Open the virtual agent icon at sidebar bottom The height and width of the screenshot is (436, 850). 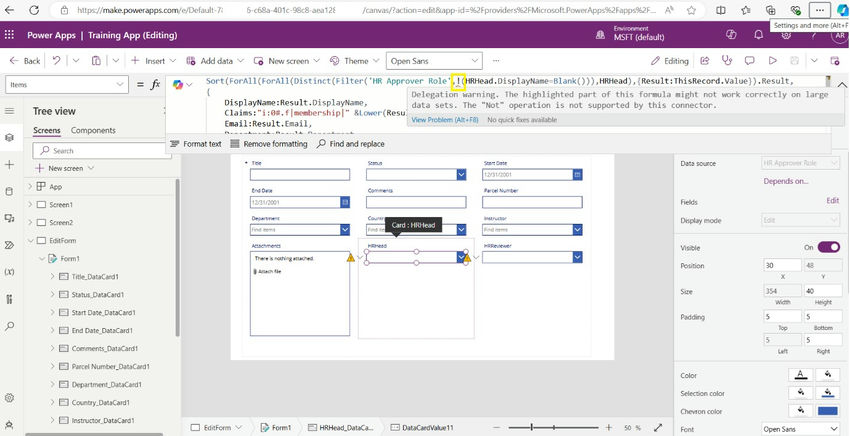9,425
